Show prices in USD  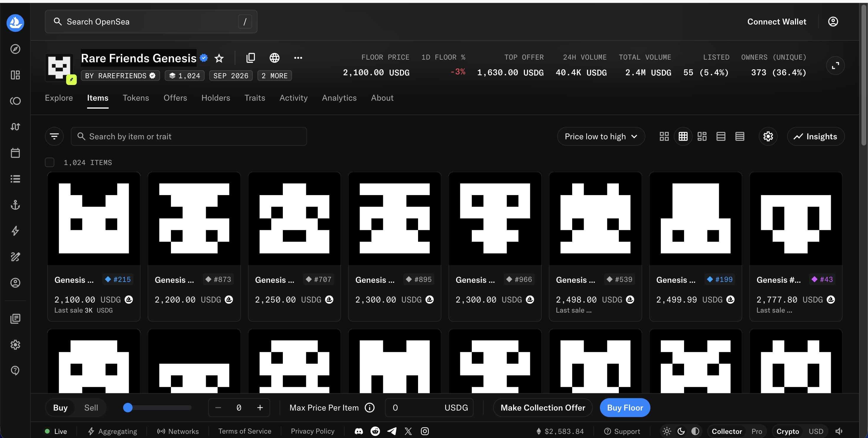click(816, 431)
